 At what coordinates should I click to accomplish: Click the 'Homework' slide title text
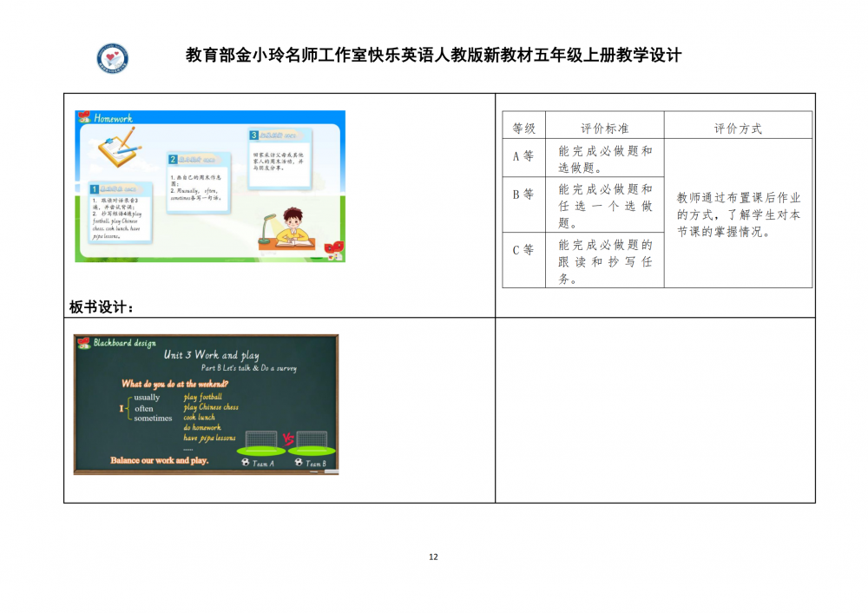[x=113, y=118]
